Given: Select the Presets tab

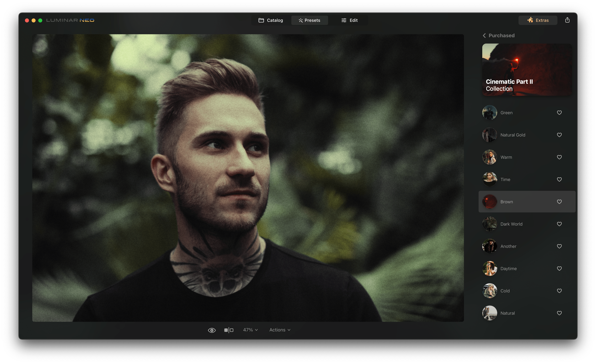Looking at the screenshot, I should pyautogui.click(x=309, y=20).
